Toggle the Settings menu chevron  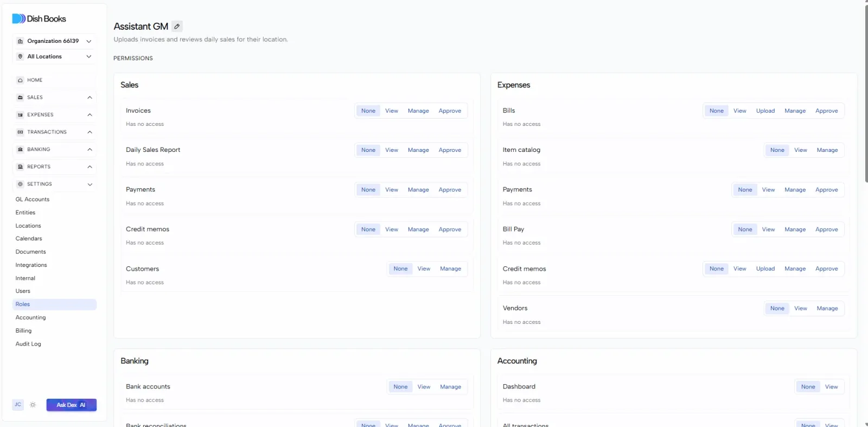tap(90, 184)
